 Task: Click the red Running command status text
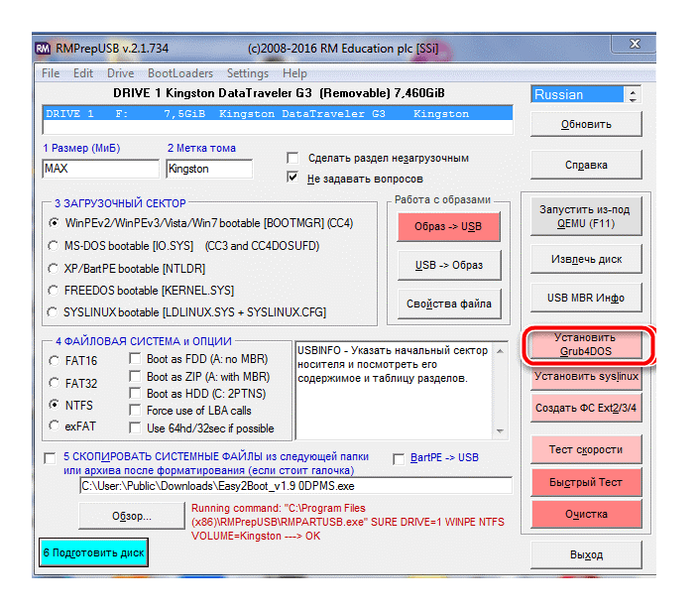pos(348,522)
